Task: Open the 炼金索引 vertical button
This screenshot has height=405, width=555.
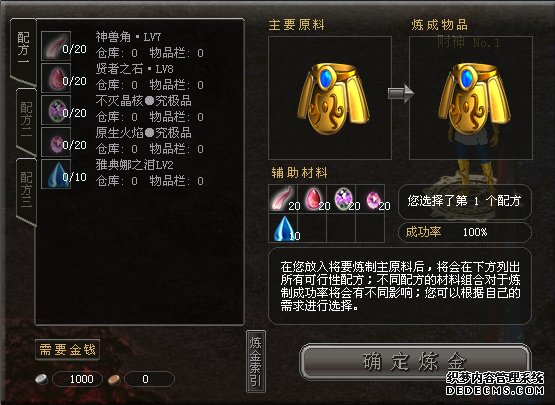Action: (256, 361)
